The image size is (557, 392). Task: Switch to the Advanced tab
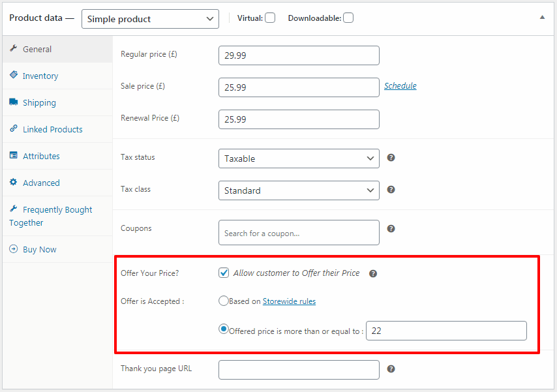(x=57, y=183)
